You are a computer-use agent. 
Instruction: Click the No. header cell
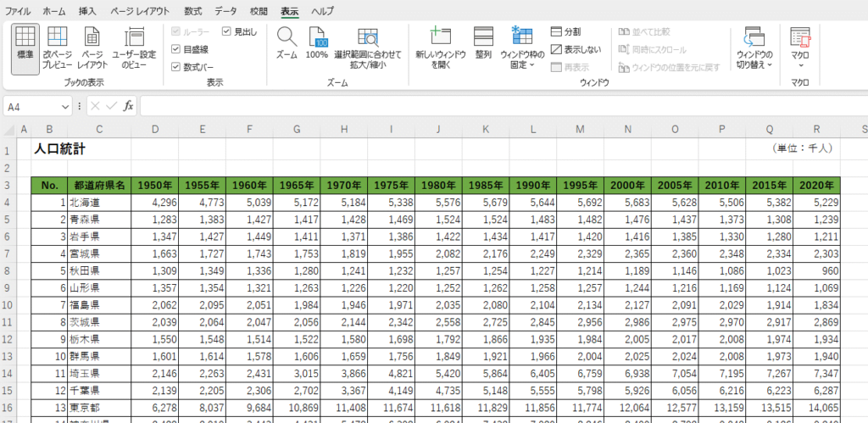50,186
